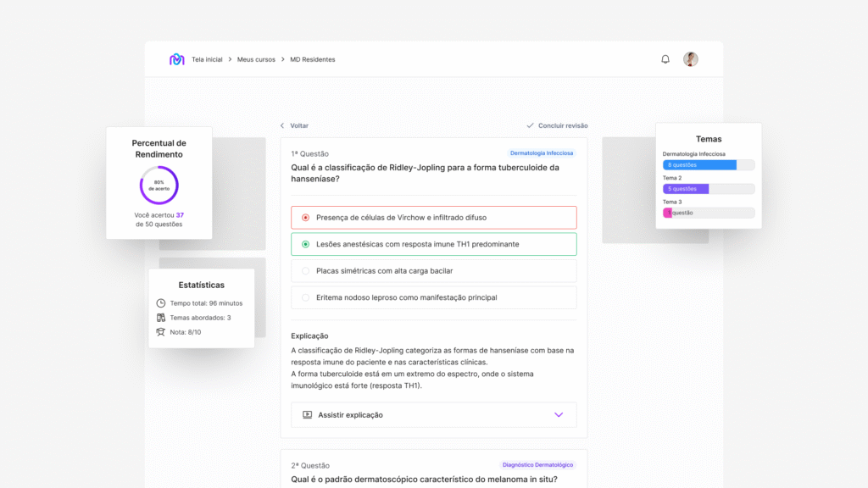Image resolution: width=868 pixels, height=488 pixels.
Task: Select the radio for Lesões anestésicas answer
Action: coord(305,244)
